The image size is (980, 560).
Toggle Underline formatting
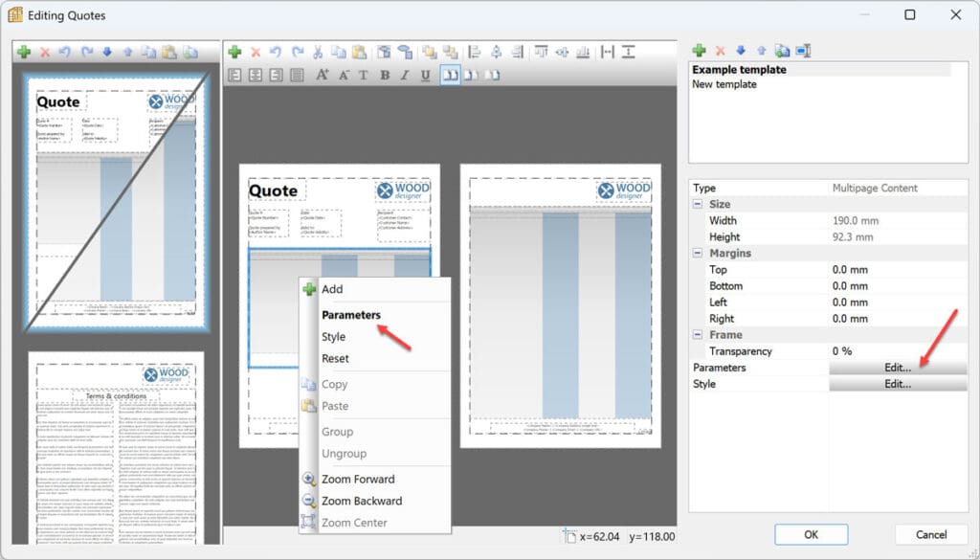tap(426, 75)
